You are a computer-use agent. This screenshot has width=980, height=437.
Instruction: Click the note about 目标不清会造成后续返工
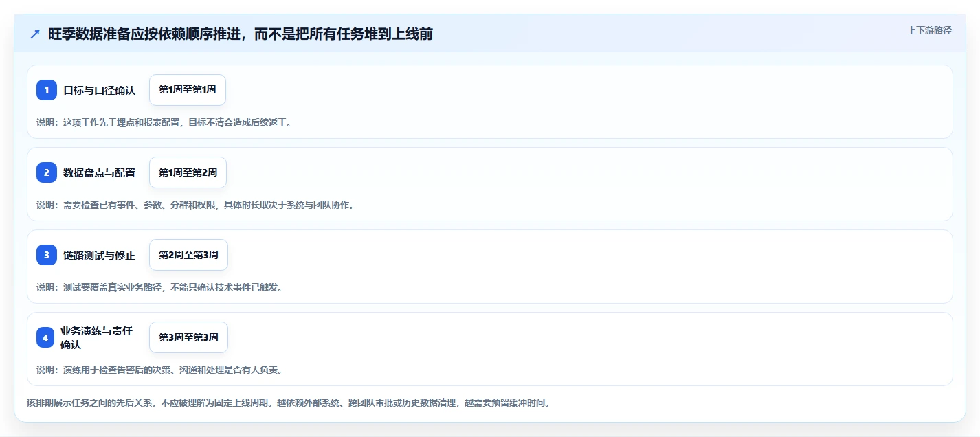pyautogui.click(x=164, y=122)
